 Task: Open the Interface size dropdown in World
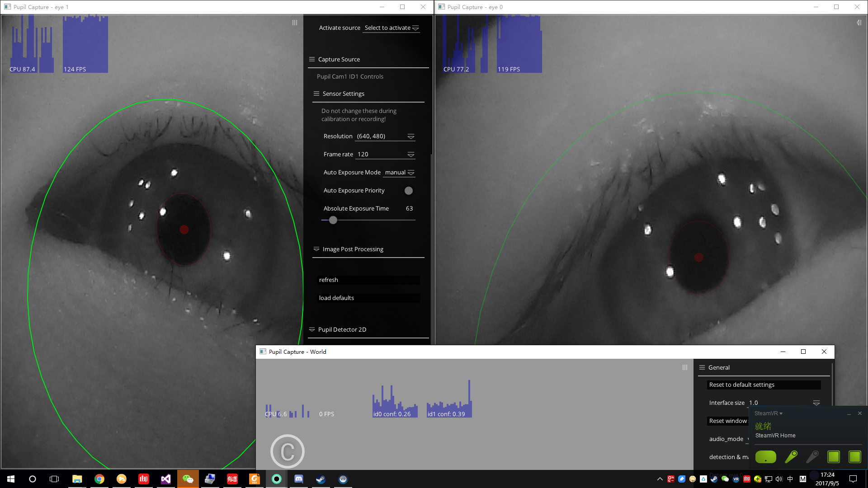coord(784,403)
